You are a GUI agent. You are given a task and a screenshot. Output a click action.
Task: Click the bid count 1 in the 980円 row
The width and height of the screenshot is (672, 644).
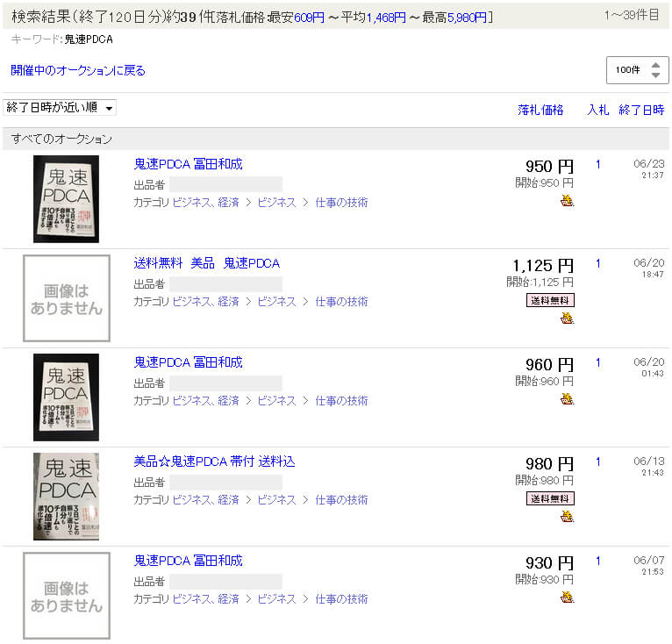coord(597,462)
